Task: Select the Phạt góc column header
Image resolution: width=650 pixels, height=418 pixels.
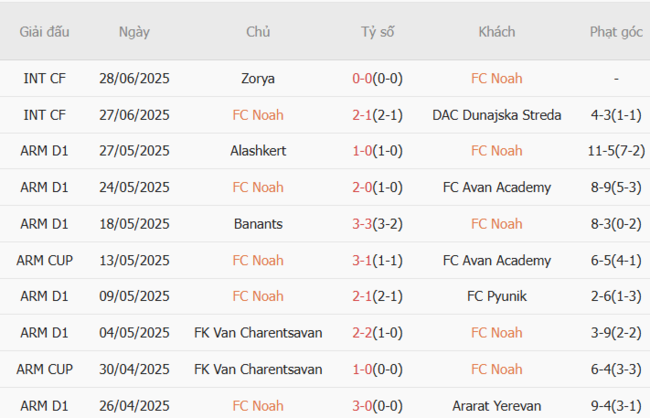Action: 616,32
